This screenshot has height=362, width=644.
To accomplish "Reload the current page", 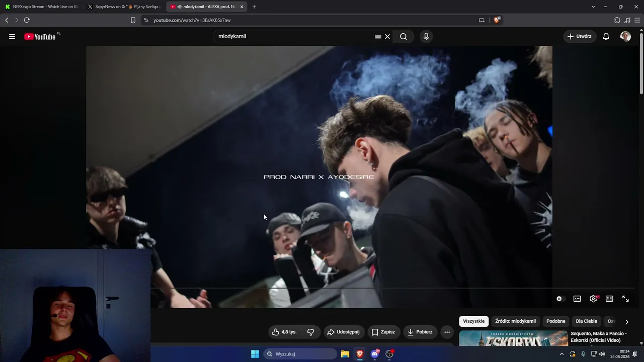I will 27,20.
